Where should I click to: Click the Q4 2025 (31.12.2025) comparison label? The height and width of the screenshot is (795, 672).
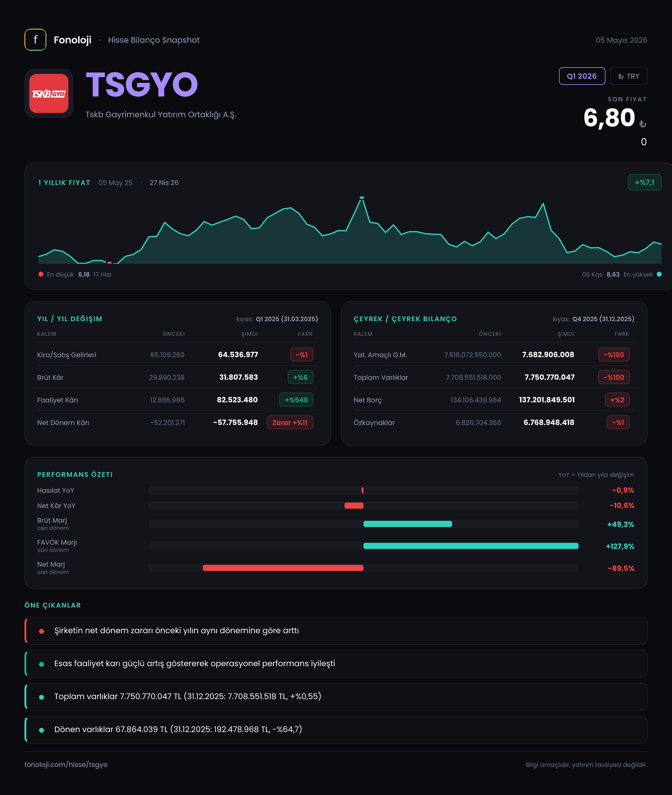click(x=604, y=319)
